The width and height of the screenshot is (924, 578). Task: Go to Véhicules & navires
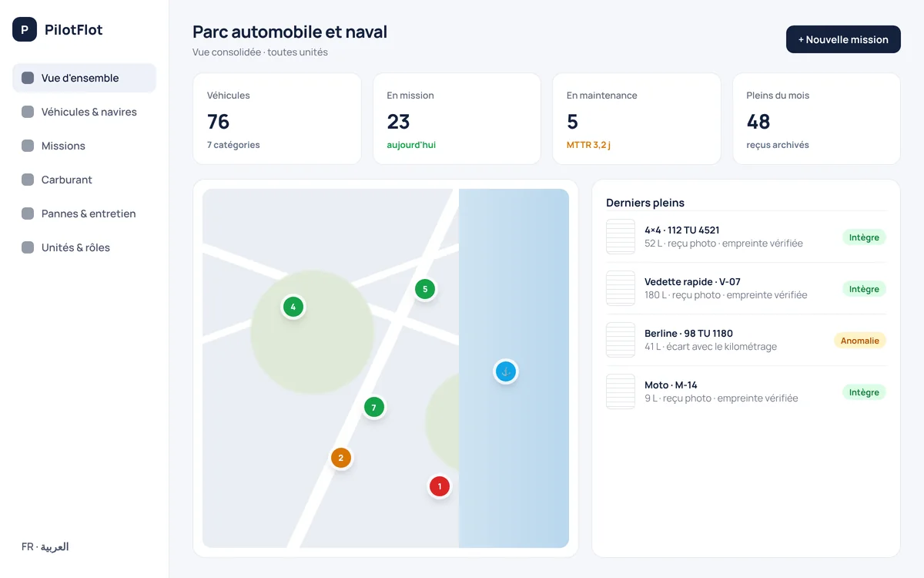tap(84, 112)
